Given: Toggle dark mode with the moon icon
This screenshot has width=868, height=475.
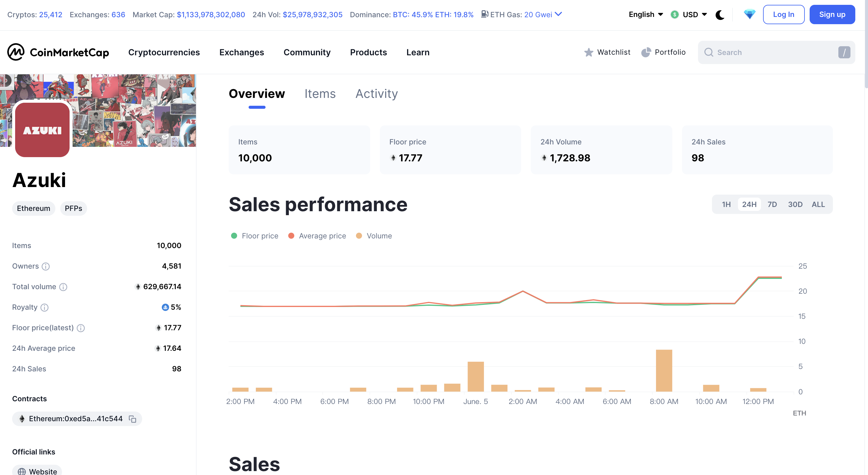Looking at the screenshot, I should (720, 15).
